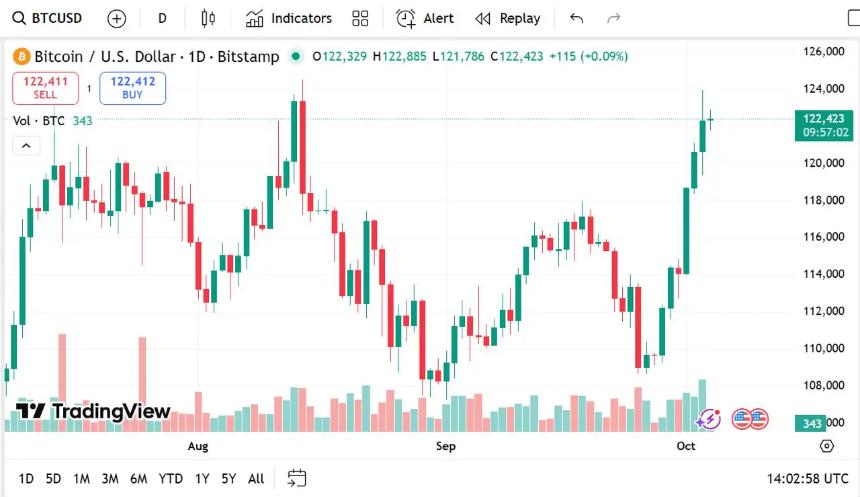
Task: Open the BTCUSD symbol search
Action: click(48, 18)
